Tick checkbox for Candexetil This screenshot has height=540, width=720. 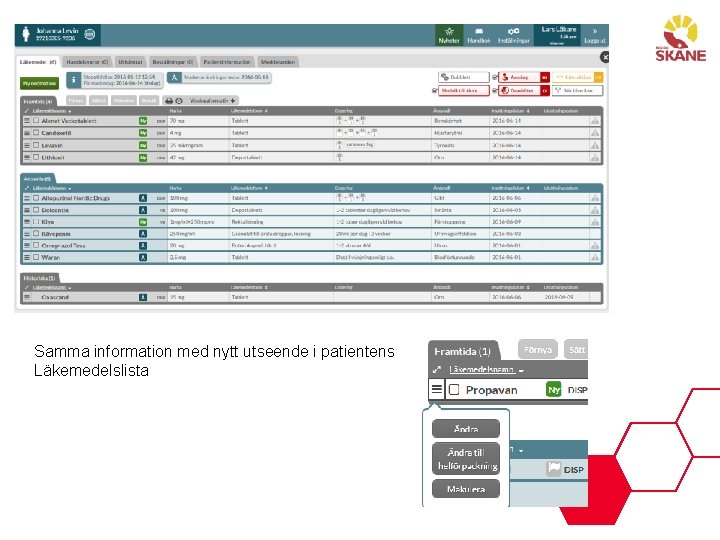pyautogui.click(x=36, y=133)
